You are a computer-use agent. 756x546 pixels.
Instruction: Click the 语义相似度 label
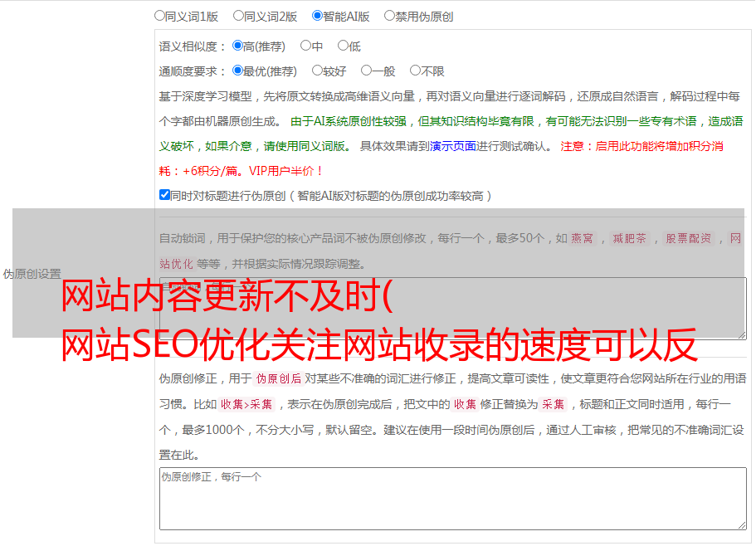(x=192, y=46)
